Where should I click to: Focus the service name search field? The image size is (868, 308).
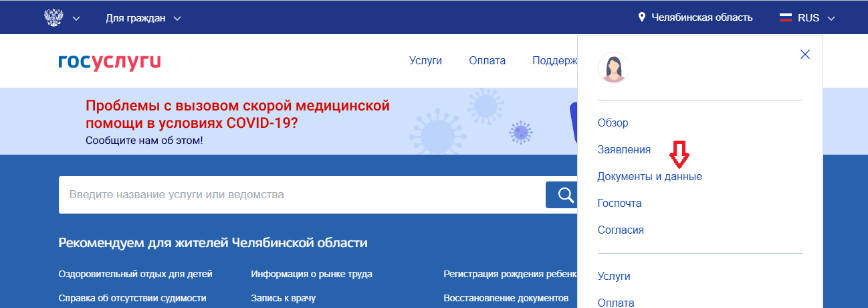click(302, 195)
